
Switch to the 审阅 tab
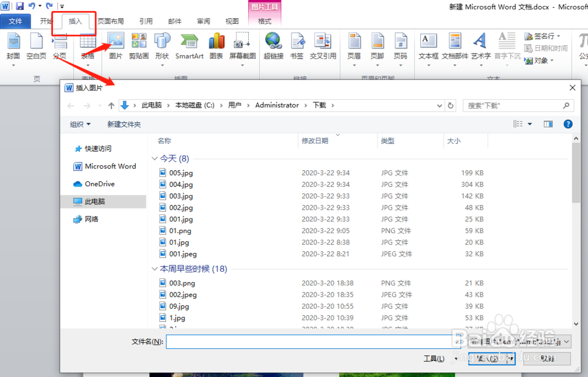coord(203,21)
